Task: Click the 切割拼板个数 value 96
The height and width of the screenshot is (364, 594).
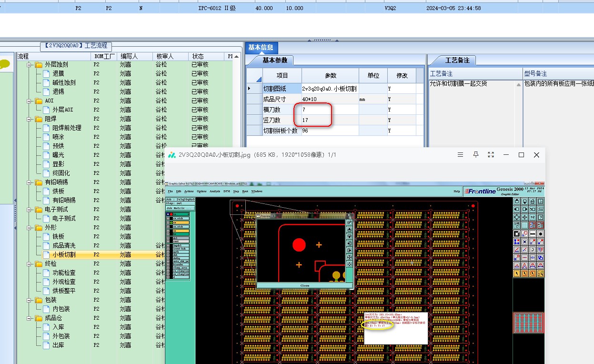Action: click(x=330, y=131)
